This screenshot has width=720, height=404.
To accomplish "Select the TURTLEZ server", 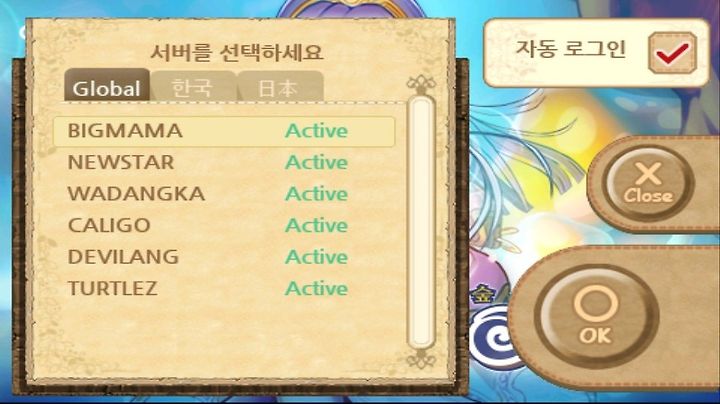I will 224,288.
